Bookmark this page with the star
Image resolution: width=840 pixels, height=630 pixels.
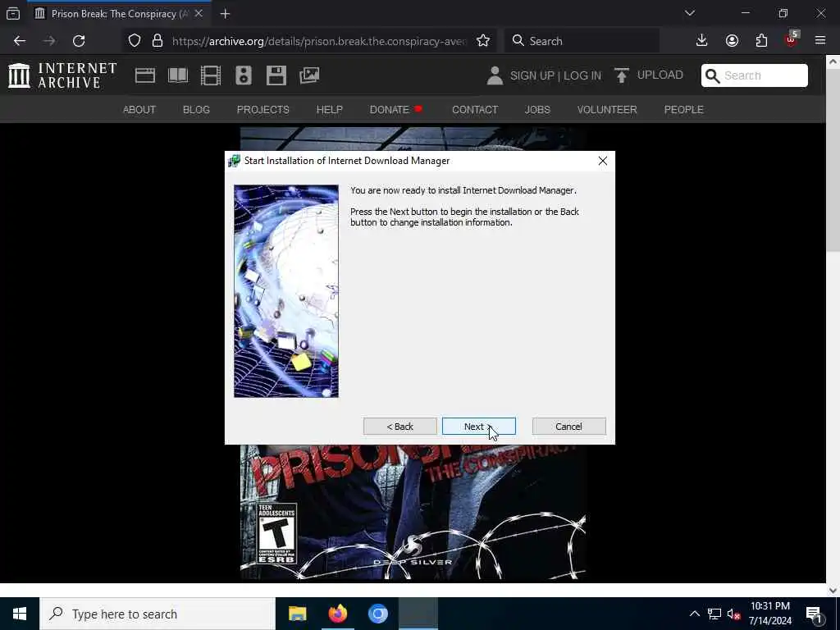[x=482, y=41]
